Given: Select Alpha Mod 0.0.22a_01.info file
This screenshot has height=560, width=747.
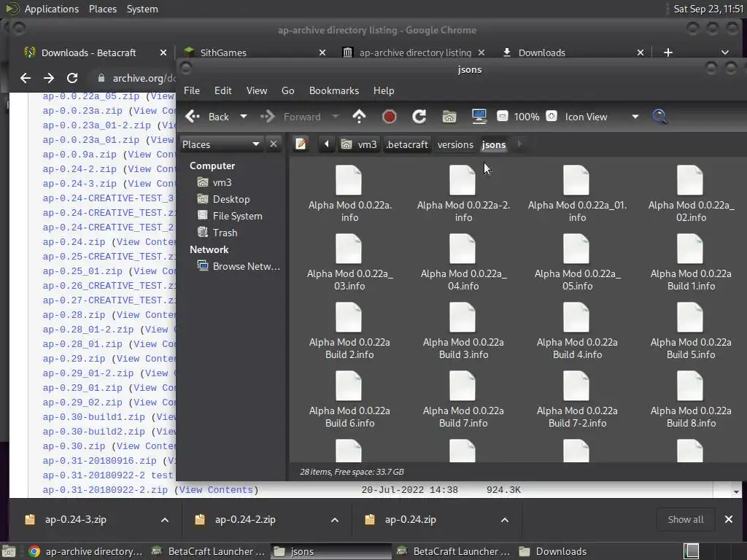Looking at the screenshot, I should pyautogui.click(x=577, y=194).
